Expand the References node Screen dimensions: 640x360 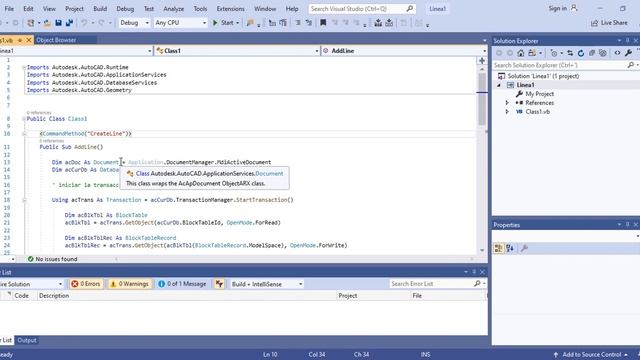pyautogui.click(x=507, y=103)
